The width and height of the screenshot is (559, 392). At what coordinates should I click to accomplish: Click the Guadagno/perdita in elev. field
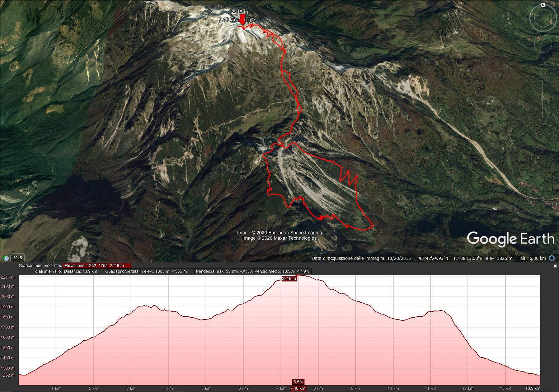point(149,271)
